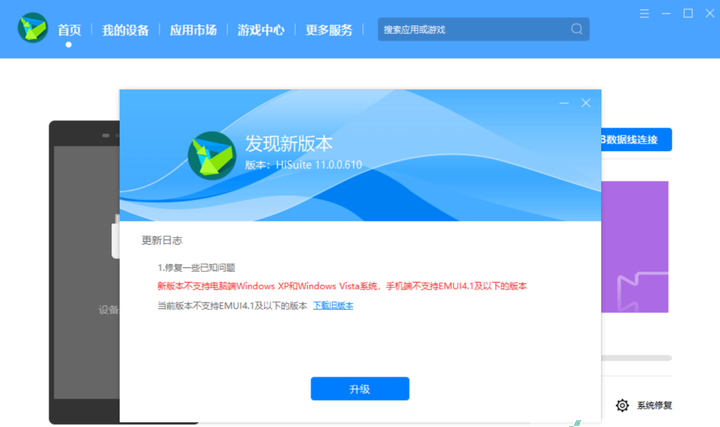Click the 下载旧版本 link

[x=333, y=305]
